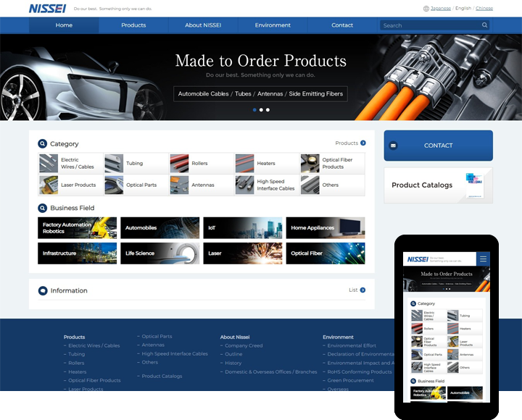
Task: Open the Life Science business field banner
Action: (159, 253)
